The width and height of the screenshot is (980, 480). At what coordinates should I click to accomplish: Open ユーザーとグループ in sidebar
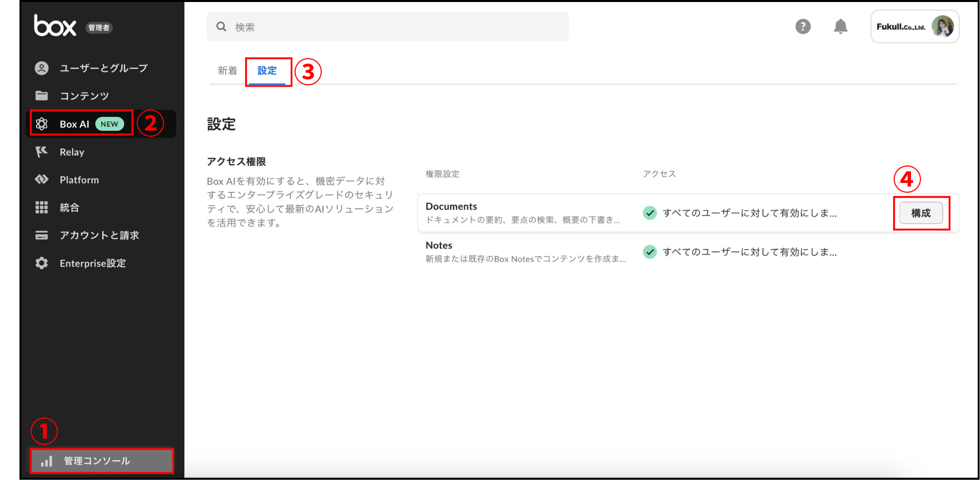(x=103, y=68)
